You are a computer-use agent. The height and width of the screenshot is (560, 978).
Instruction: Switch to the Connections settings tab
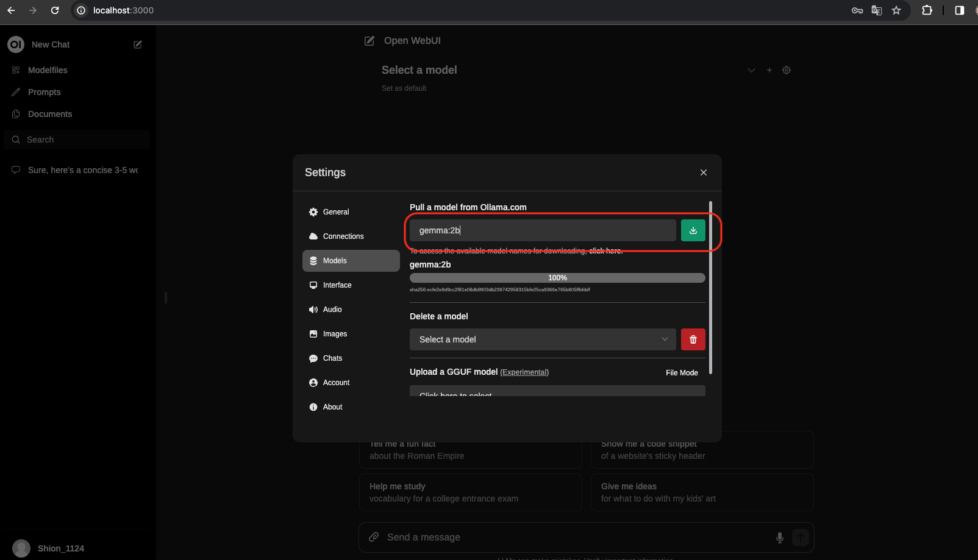coord(343,236)
